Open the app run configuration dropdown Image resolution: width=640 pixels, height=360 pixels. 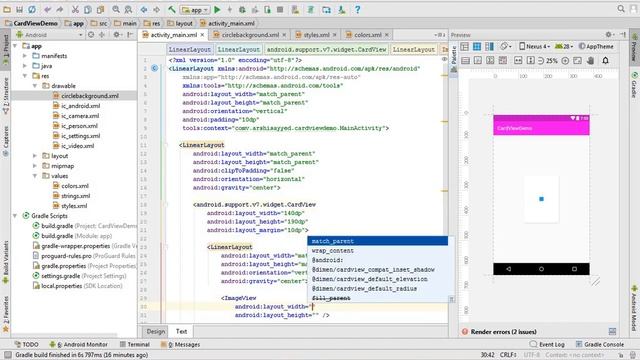coord(195,10)
